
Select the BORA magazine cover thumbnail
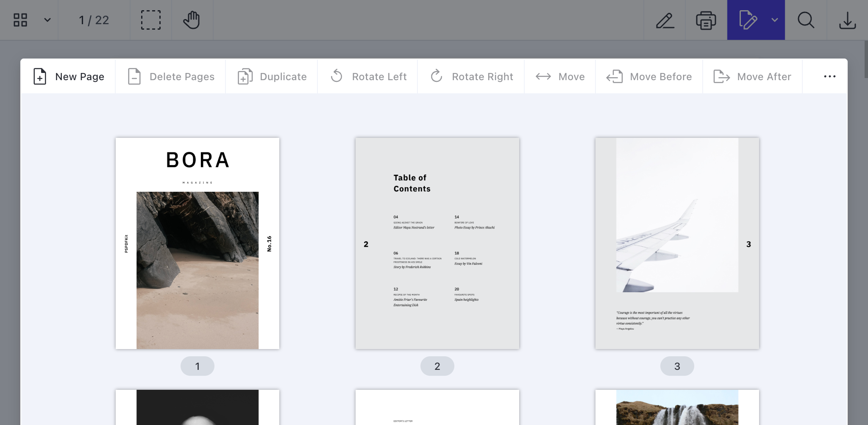point(198,243)
